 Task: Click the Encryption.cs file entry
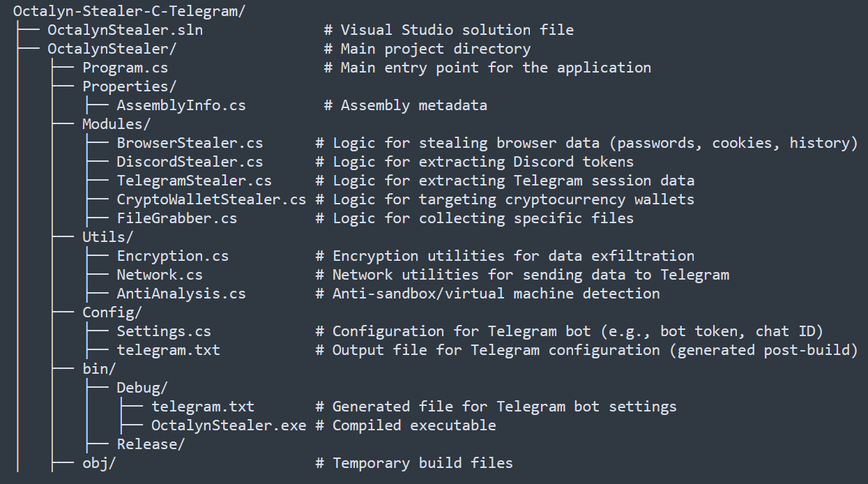(172, 256)
